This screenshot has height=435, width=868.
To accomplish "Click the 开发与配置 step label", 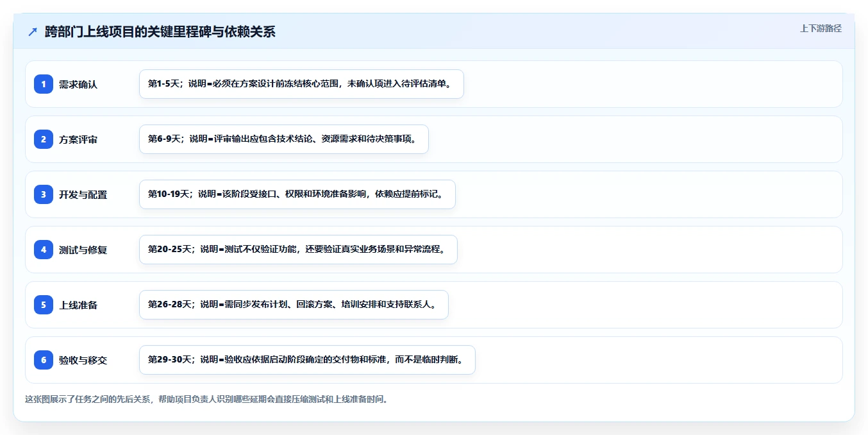I will [83, 194].
